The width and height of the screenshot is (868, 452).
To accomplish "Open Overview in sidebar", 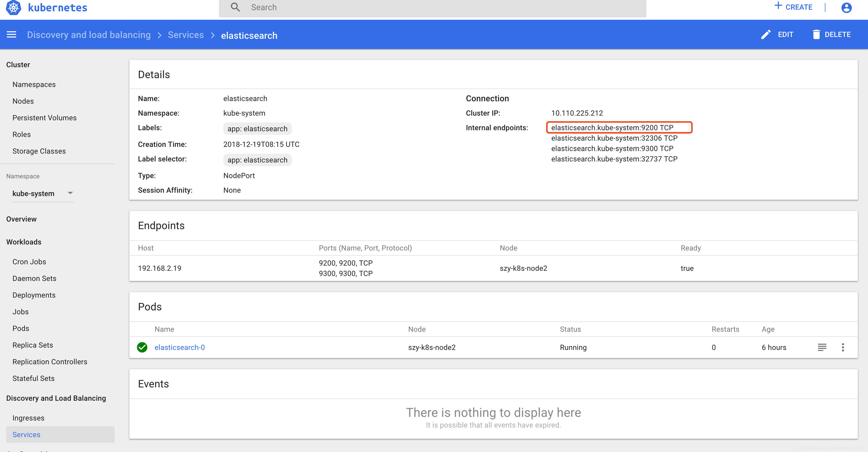I will [21, 219].
